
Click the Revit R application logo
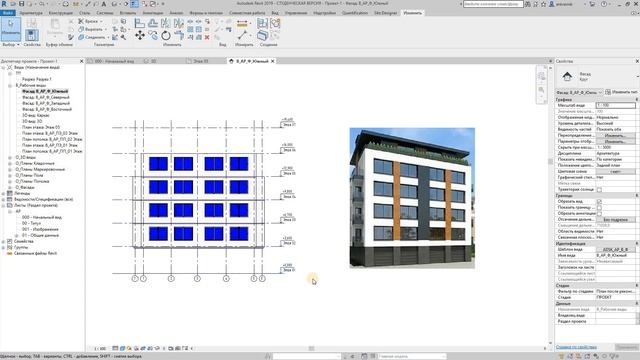[4, 4]
